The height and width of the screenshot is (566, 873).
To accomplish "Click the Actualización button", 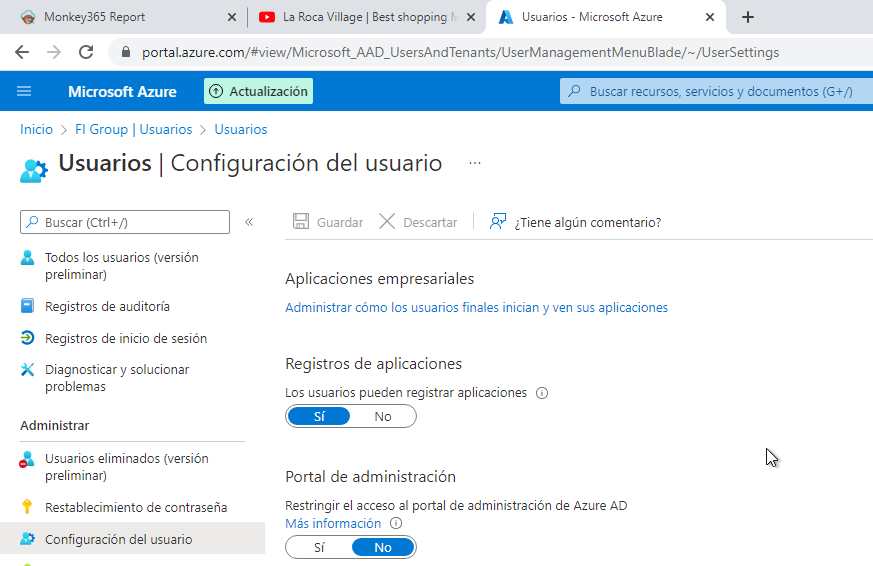I will pos(258,91).
